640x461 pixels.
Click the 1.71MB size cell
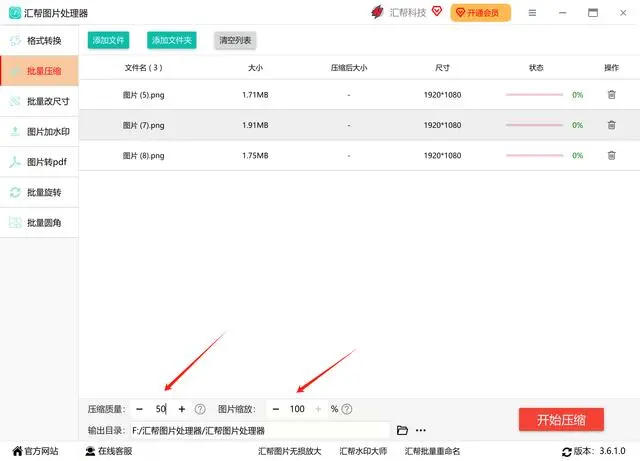pyautogui.click(x=256, y=95)
